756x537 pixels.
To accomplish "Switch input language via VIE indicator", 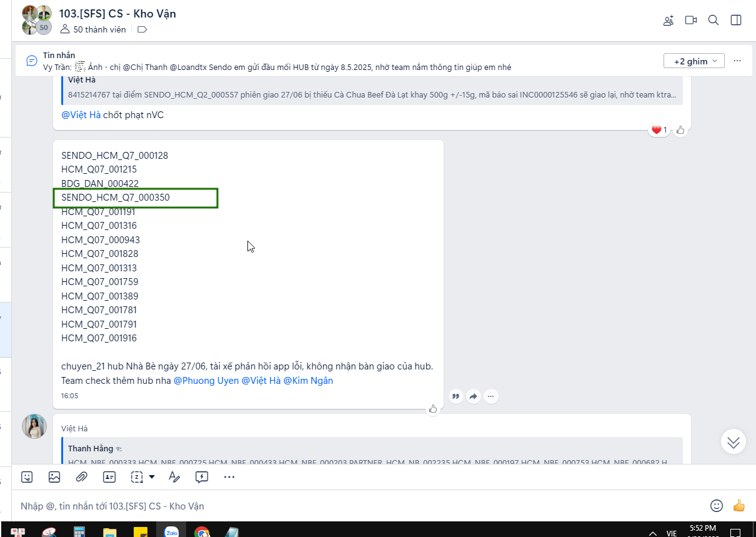I will [672, 533].
